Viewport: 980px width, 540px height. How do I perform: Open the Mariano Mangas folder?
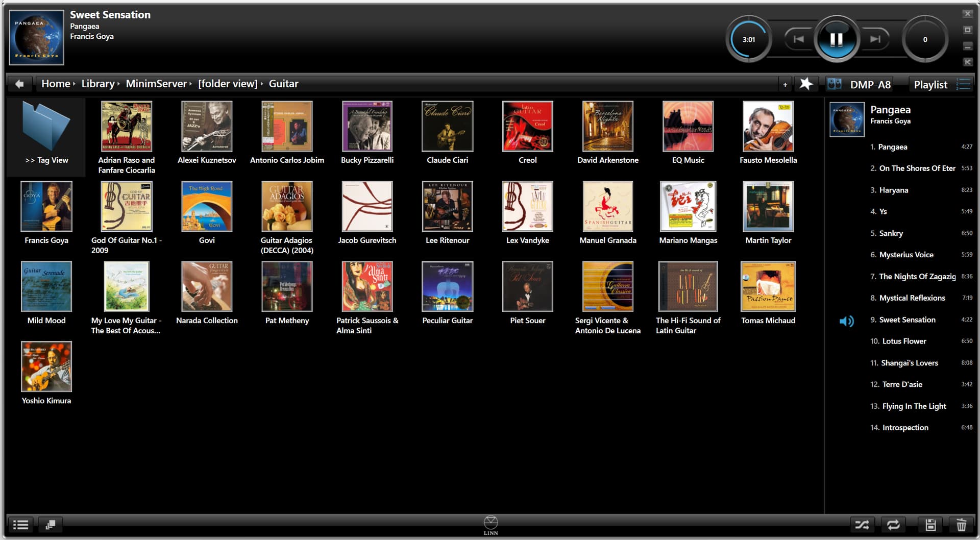[x=688, y=213]
